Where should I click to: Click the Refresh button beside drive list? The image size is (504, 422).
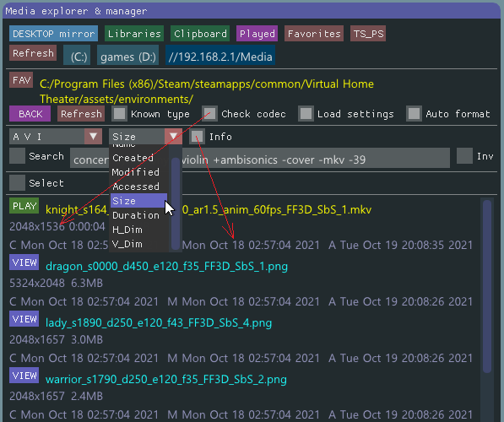[x=33, y=53]
